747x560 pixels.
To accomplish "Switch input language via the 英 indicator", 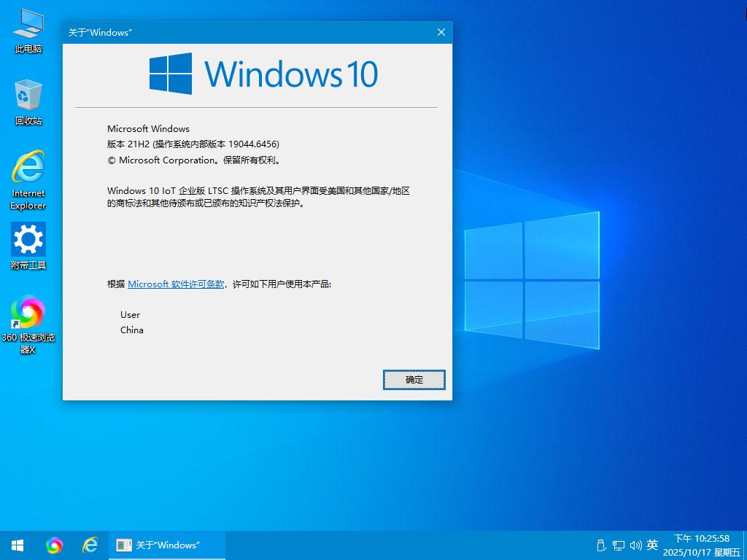I will coord(652,545).
